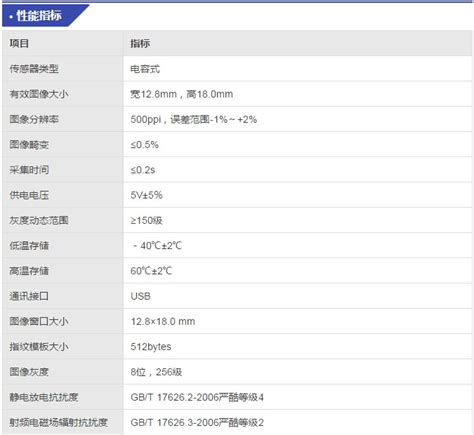Click the GB/T 17626.2-2006 value

197,397
